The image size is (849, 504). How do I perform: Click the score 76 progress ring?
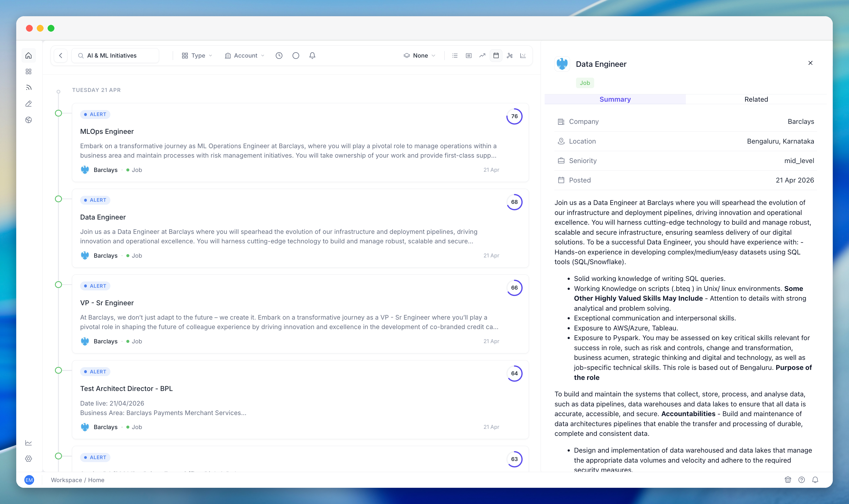[x=515, y=117]
